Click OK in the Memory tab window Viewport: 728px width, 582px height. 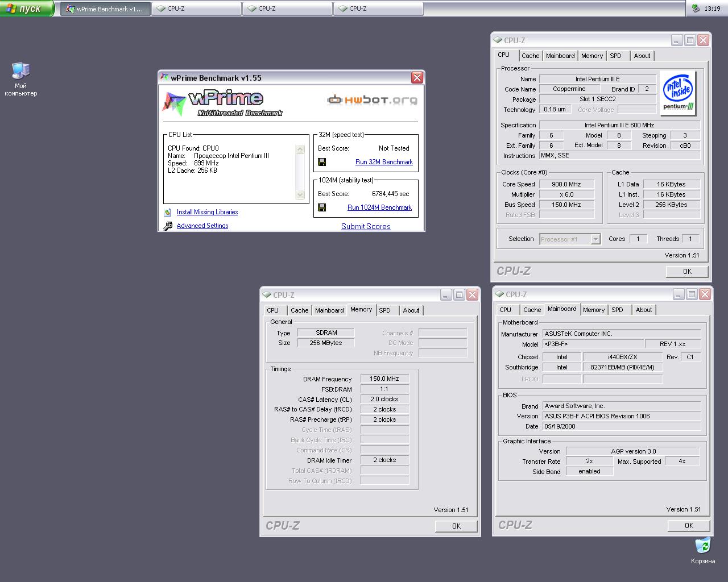pyautogui.click(x=456, y=526)
